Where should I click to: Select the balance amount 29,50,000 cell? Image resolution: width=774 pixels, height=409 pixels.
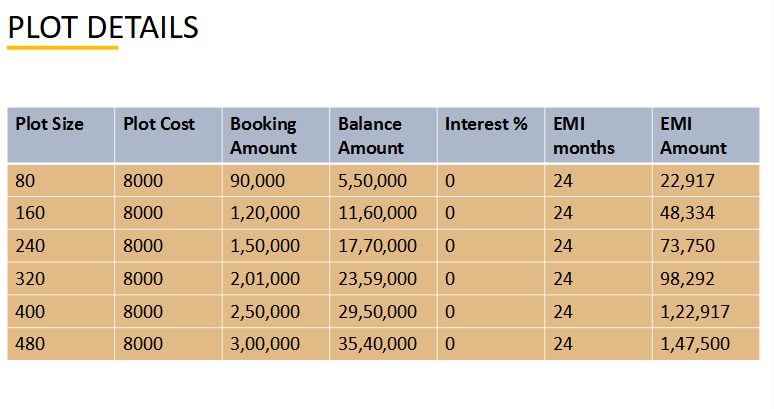pyautogui.click(x=384, y=311)
